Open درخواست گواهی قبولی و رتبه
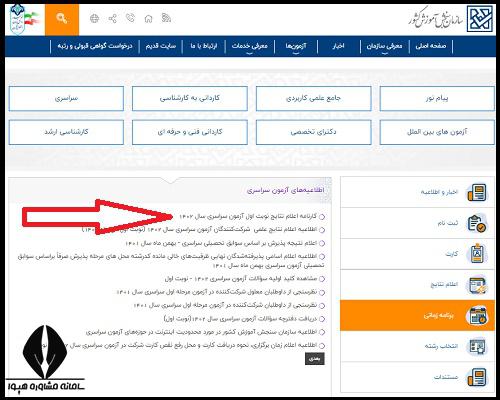Image resolution: width=500 pixels, height=400 pixels. [x=95, y=46]
